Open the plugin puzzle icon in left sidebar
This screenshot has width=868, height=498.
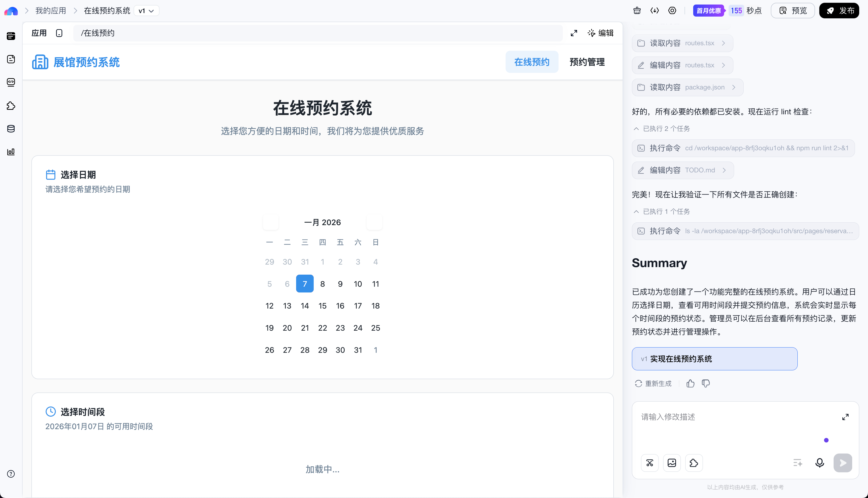point(11,106)
